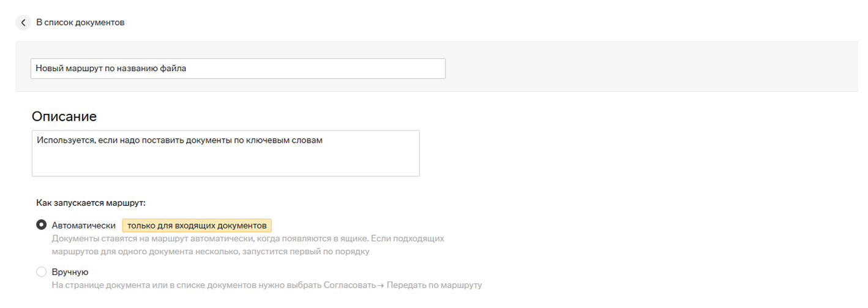868x308 pixels.
Task: Select the "Автоматически" radio button
Action: click(x=41, y=225)
